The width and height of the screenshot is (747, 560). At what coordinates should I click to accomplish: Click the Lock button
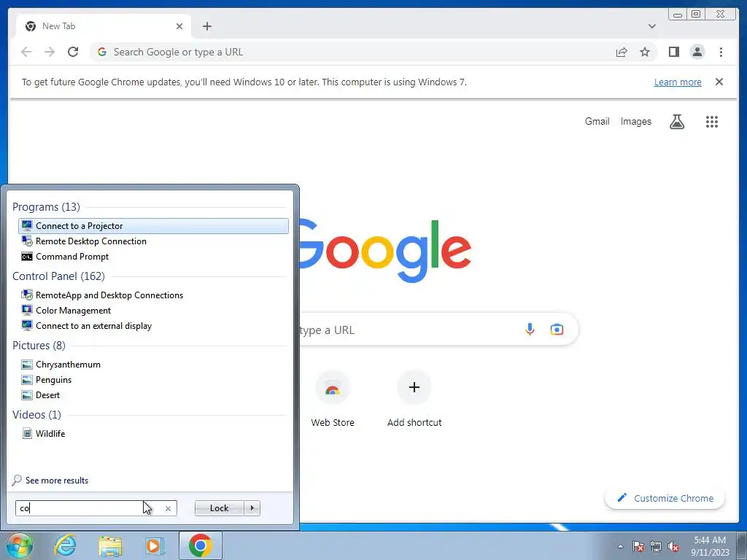(x=219, y=508)
